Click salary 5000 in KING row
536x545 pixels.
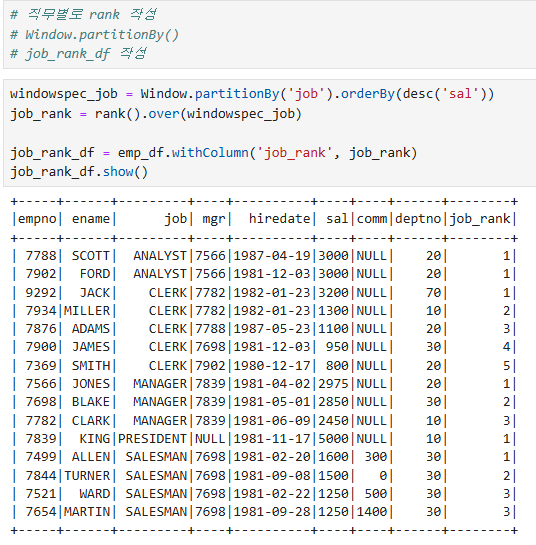click(x=333, y=439)
